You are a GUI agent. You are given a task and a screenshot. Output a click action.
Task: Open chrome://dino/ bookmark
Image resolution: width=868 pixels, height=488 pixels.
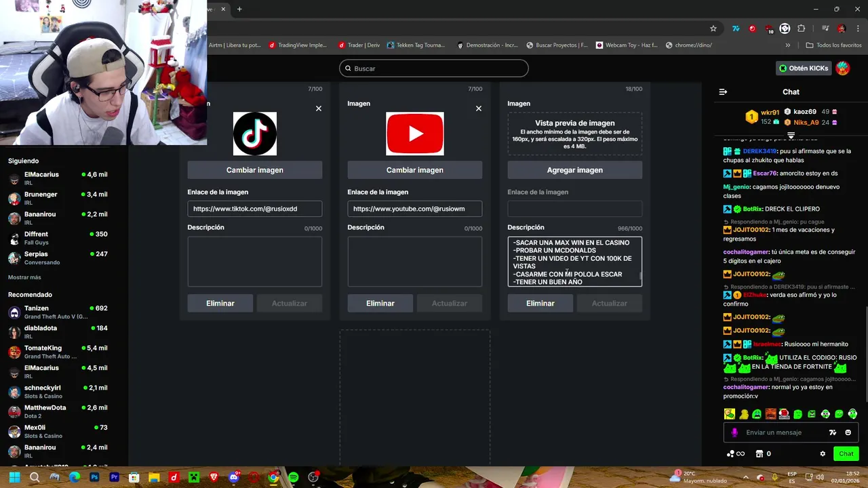(x=688, y=45)
